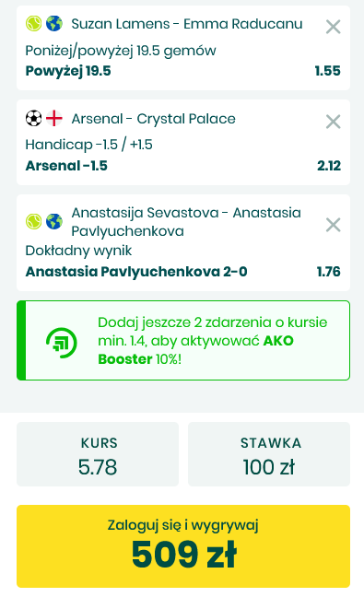Remove the Sevastova - Pavlyuchenkova bet
This screenshot has width=364, height=597.
coord(334,225)
